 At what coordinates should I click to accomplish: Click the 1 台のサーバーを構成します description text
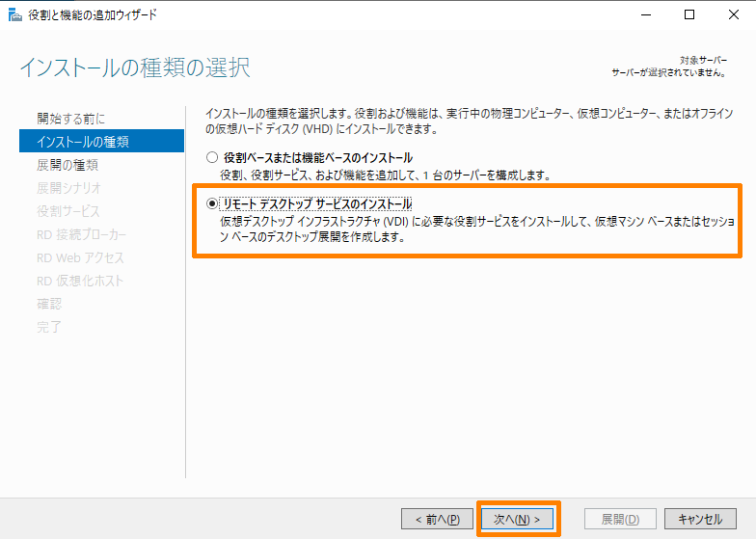coord(386,175)
